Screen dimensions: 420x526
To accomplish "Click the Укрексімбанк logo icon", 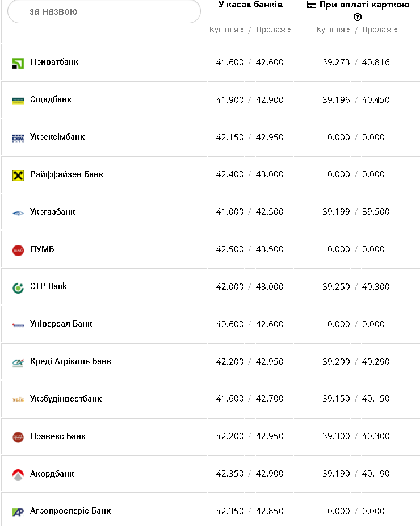I will [18, 138].
